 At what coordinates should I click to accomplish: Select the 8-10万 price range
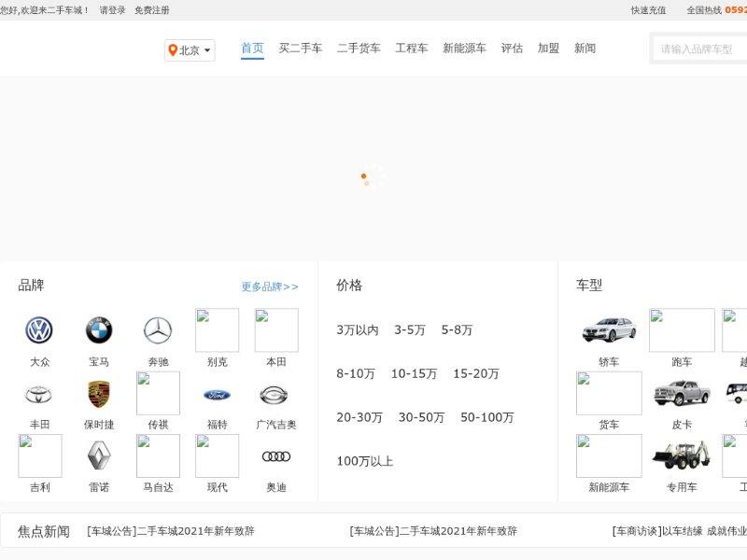point(356,374)
